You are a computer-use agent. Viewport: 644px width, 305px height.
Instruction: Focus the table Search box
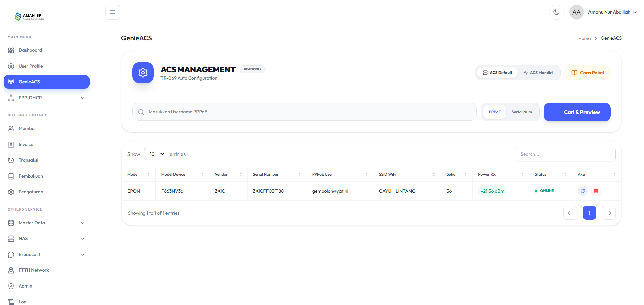(565, 154)
